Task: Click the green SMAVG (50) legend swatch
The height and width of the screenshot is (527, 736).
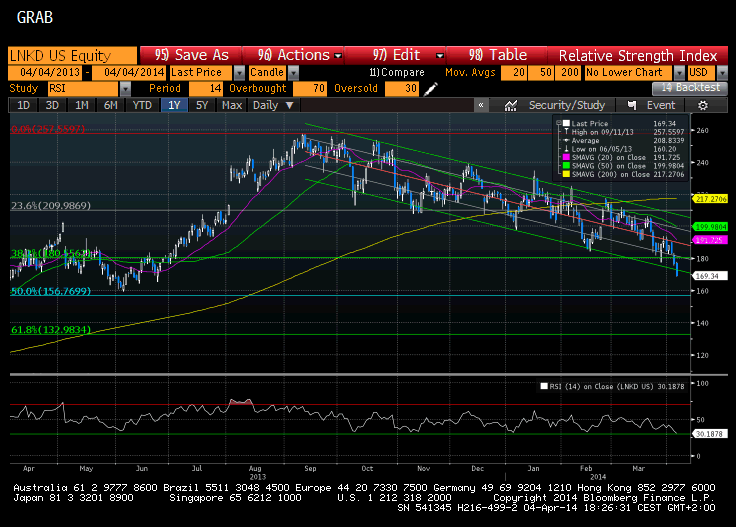Action: (566, 166)
